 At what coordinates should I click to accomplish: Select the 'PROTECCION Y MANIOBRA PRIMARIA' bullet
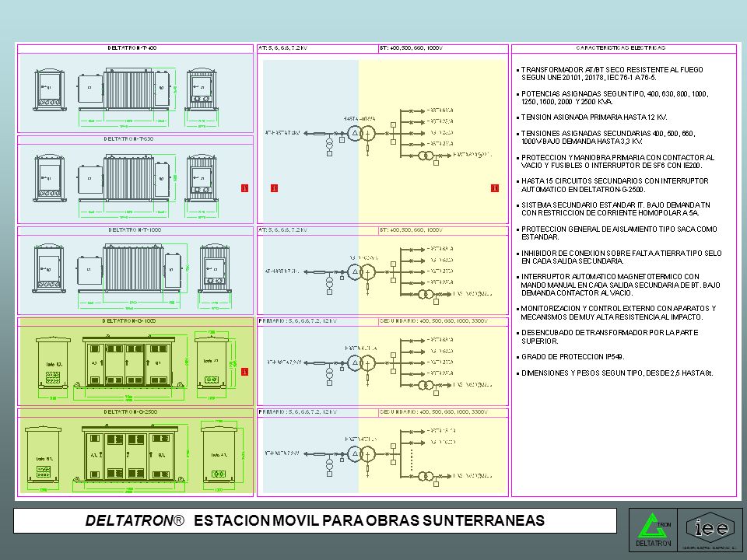pos(616,162)
